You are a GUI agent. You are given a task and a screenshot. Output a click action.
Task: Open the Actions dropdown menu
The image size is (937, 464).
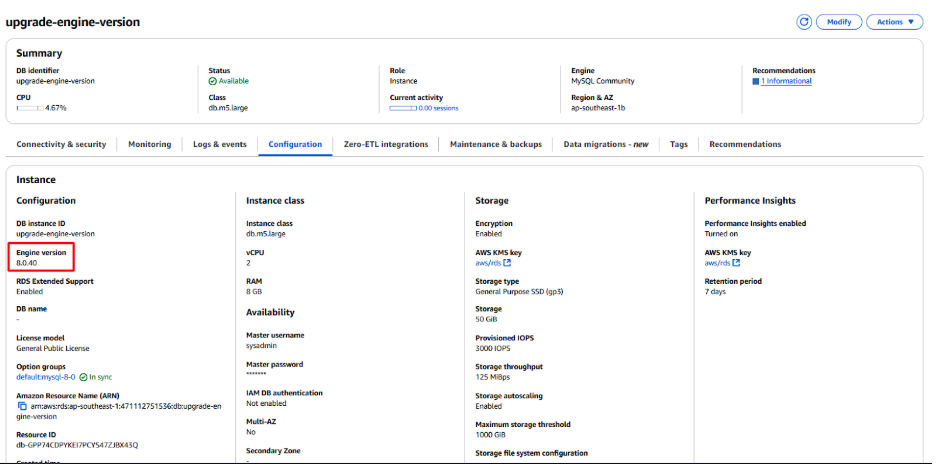895,22
